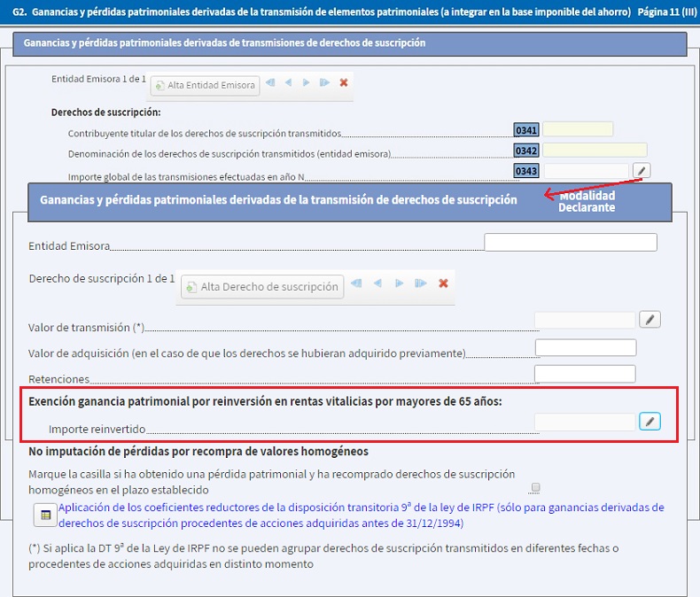700x597 pixels.
Task: Click the 0342 casilla number label
Action: (x=526, y=151)
